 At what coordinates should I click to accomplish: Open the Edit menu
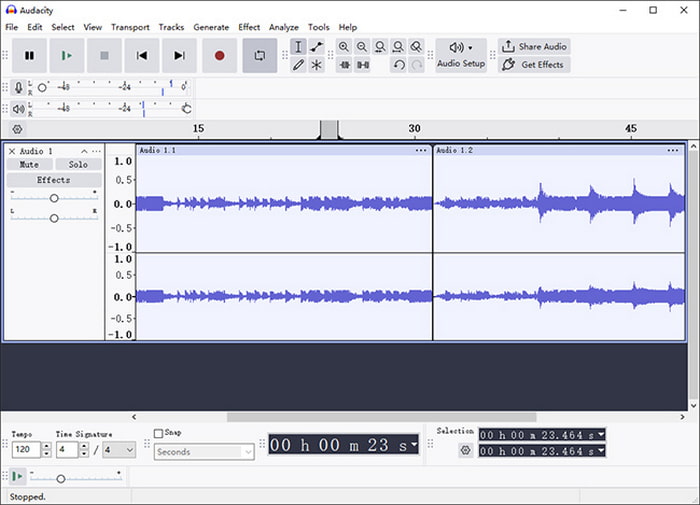point(34,27)
